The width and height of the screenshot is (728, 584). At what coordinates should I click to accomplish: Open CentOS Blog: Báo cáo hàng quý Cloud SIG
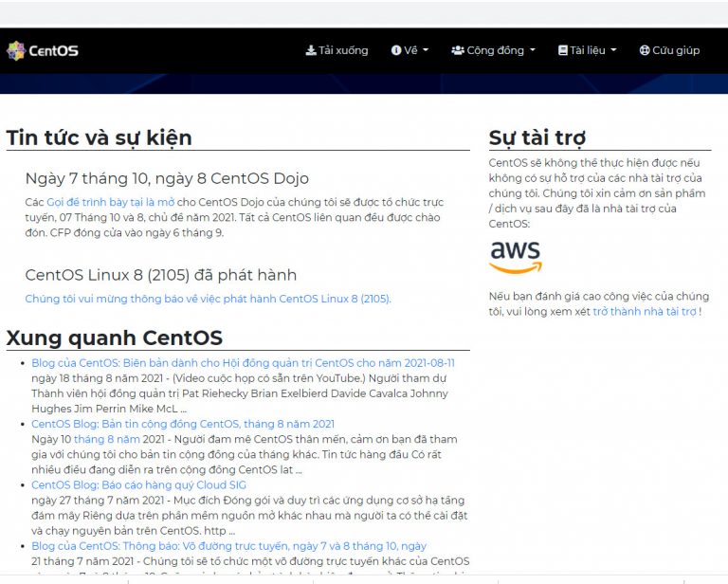click(138, 485)
